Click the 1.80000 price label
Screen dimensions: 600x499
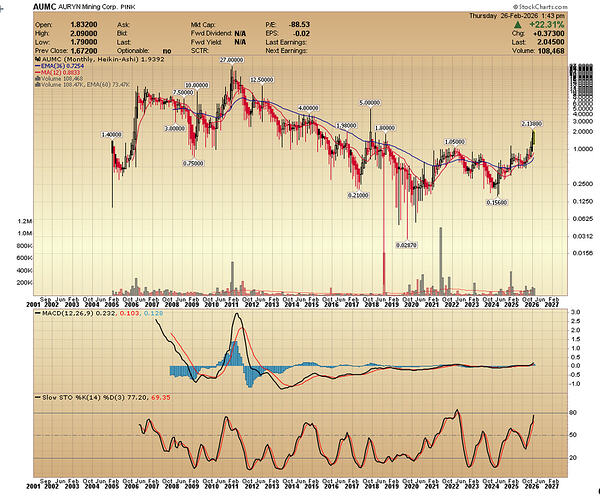coord(385,128)
